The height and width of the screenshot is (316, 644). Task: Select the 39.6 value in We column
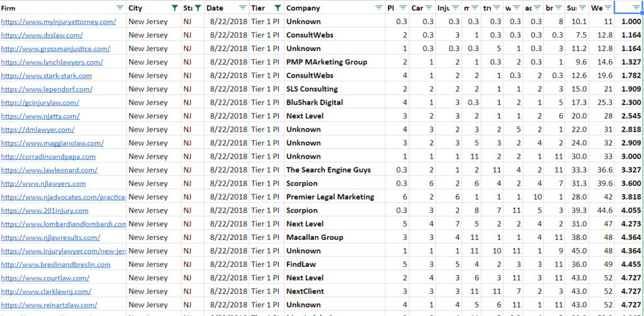pyautogui.click(x=601, y=183)
